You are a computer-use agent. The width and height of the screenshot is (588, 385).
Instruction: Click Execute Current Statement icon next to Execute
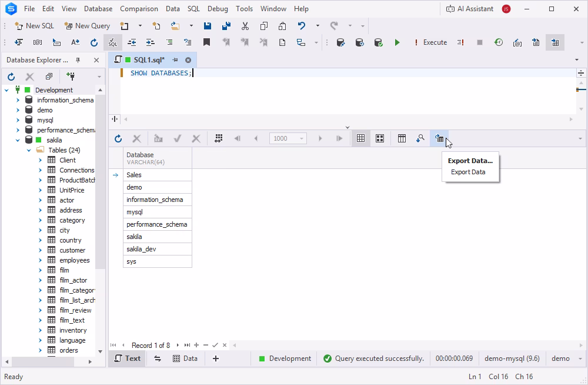point(460,42)
